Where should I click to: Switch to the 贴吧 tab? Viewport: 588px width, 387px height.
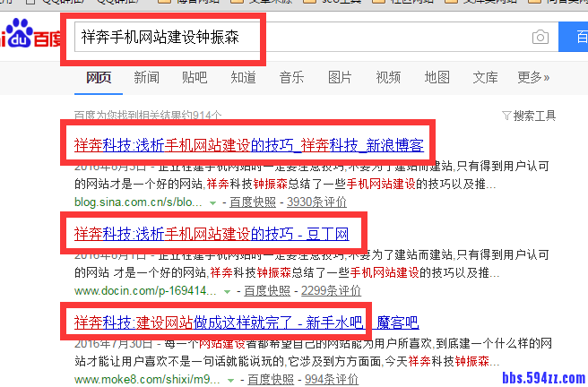195,77
